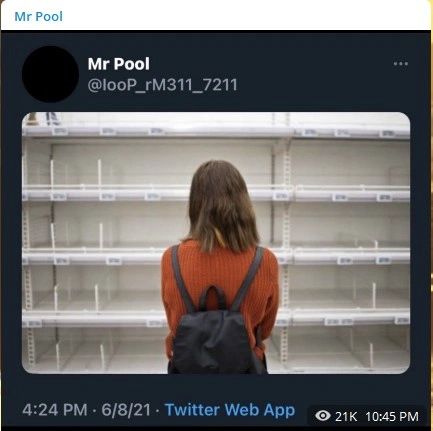Click the backpack's top carry loop
The image size is (433, 431).
212,297
